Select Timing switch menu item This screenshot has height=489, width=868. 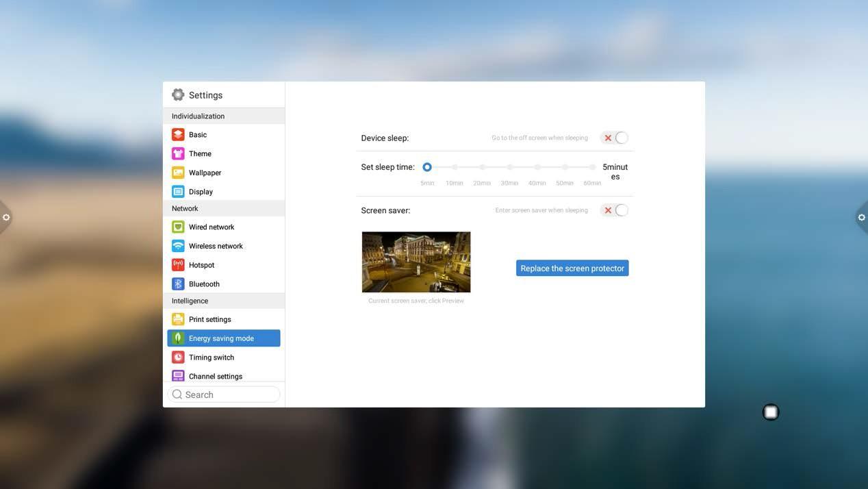[212, 358]
